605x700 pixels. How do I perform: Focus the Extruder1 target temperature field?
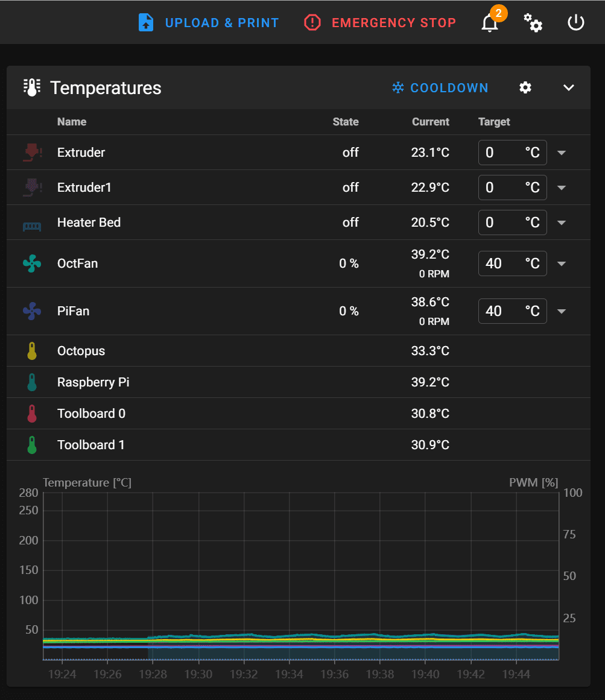pos(512,188)
